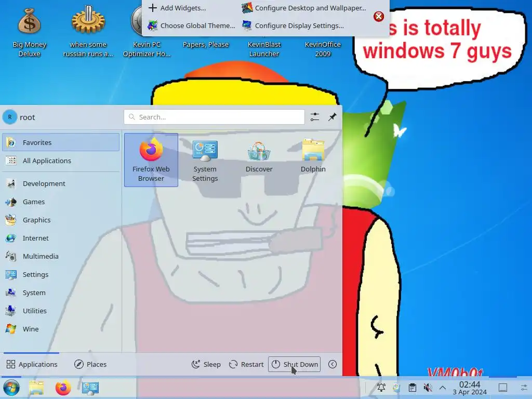532x399 pixels.
Task: Expand hidden system tray icons arrow
Action: coord(443,388)
